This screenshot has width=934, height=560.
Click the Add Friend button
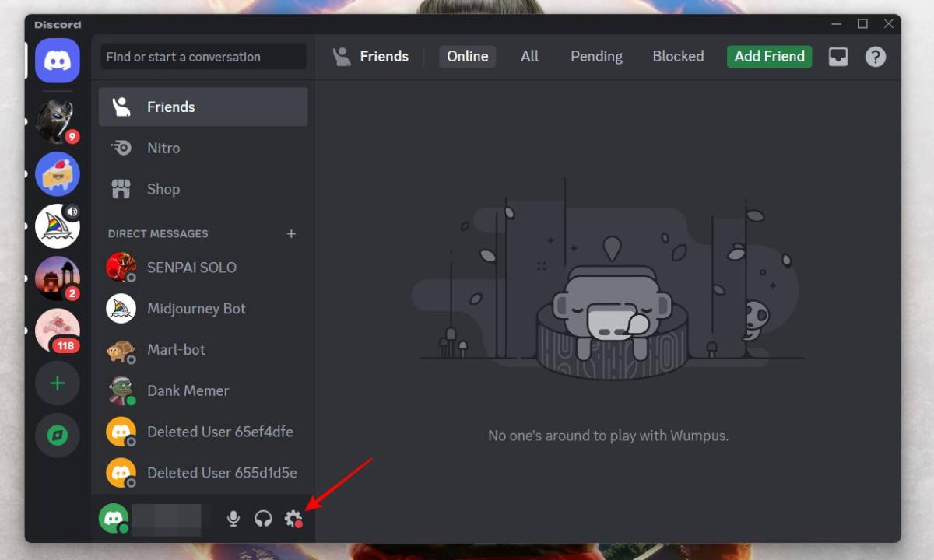(769, 56)
